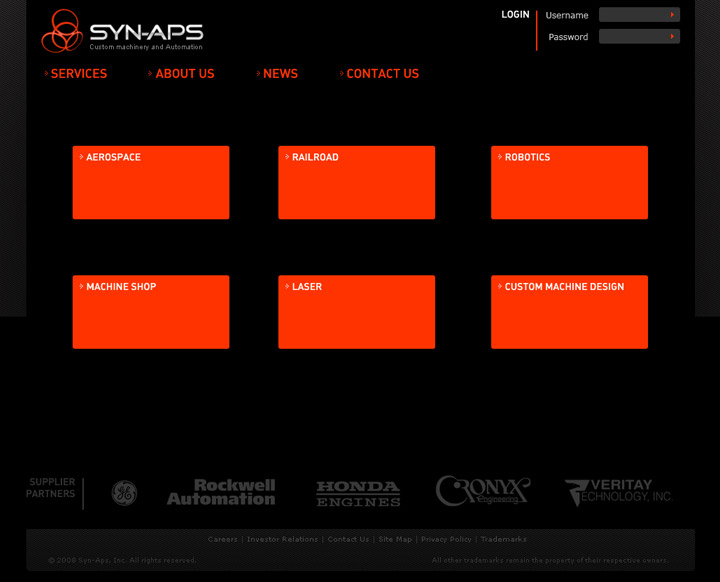Click the arrow in the Password field
Image resolution: width=720 pixels, height=582 pixels.
pos(673,37)
